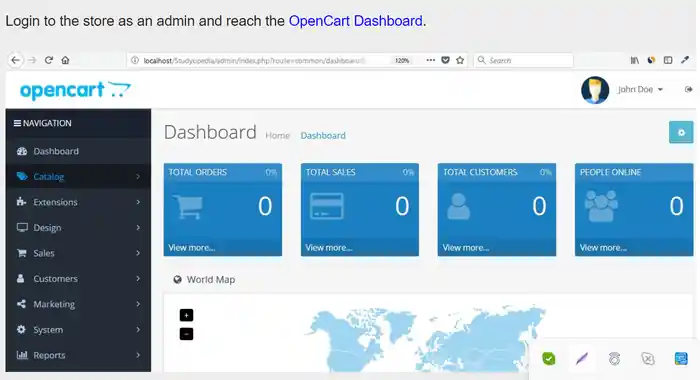Viewport: 700px width, 380px height.
Task: Bookmark this page with the star icon
Action: (460, 60)
